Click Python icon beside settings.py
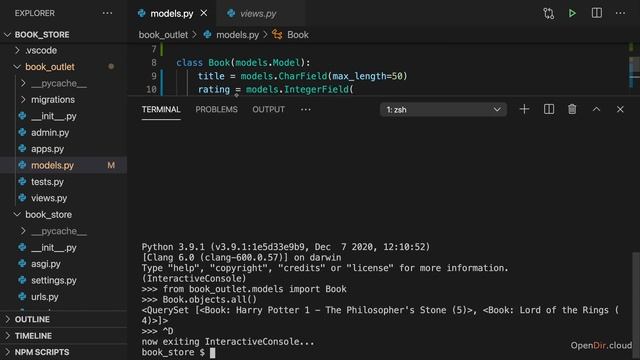 (x=22, y=280)
